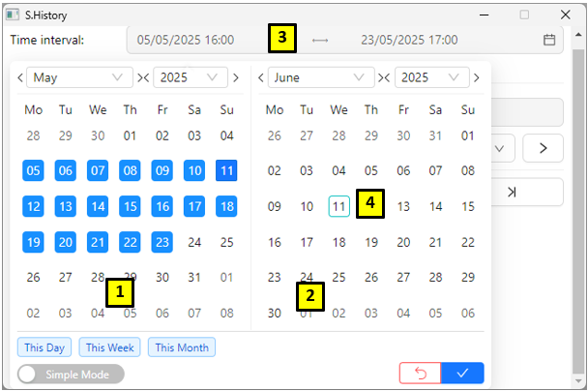Open the year dropdown in the May calendar
Viewport: 588px width, 391px height.
click(x=189, y=77)
